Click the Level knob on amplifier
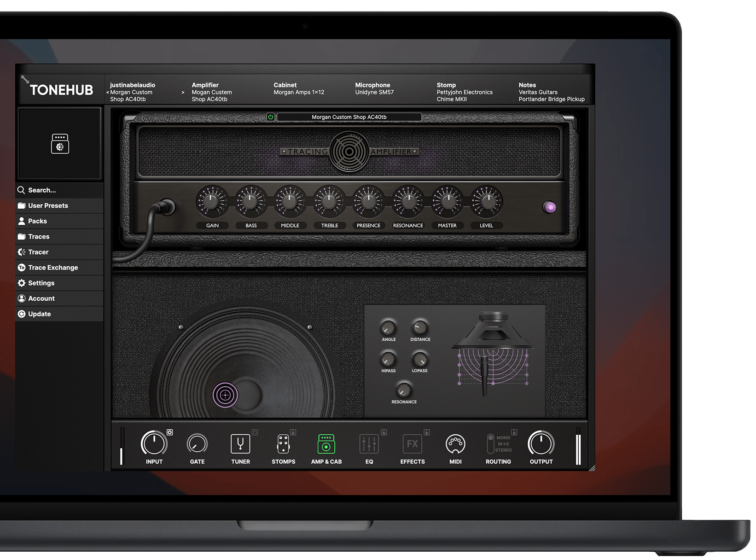This screenshot has width=756, height=560. [x=487, y=201]
